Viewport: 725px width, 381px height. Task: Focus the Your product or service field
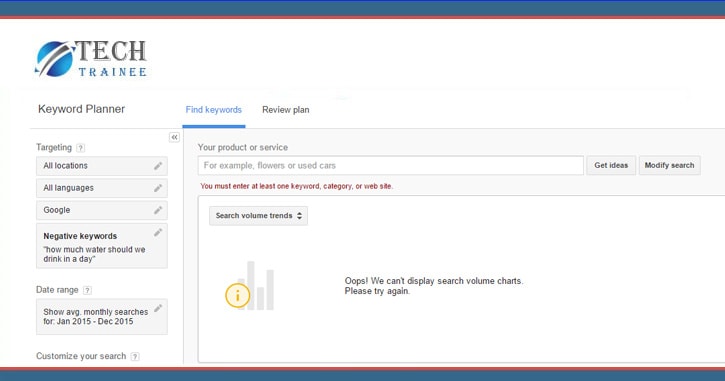tap(391, 166)
